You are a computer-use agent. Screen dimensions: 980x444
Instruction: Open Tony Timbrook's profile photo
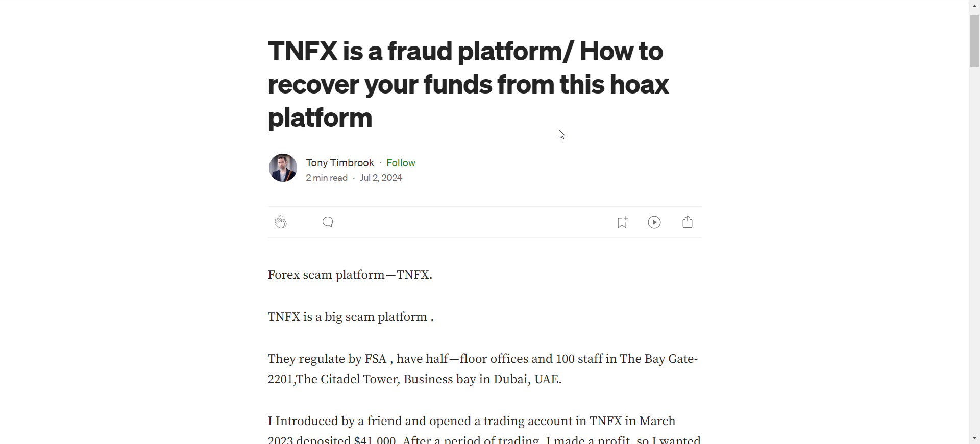tap(283, 168)
